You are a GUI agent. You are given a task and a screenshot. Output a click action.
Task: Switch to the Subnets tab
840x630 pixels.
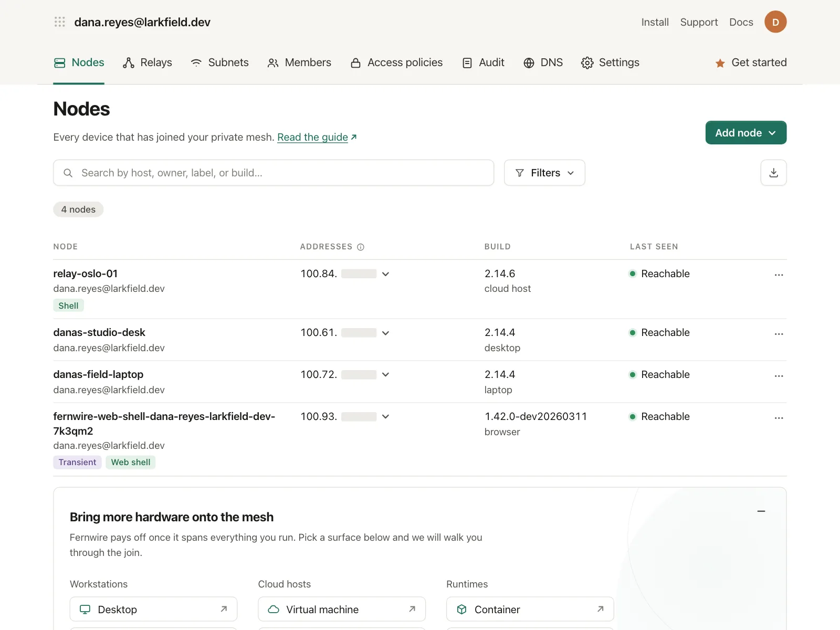(219, 62)
